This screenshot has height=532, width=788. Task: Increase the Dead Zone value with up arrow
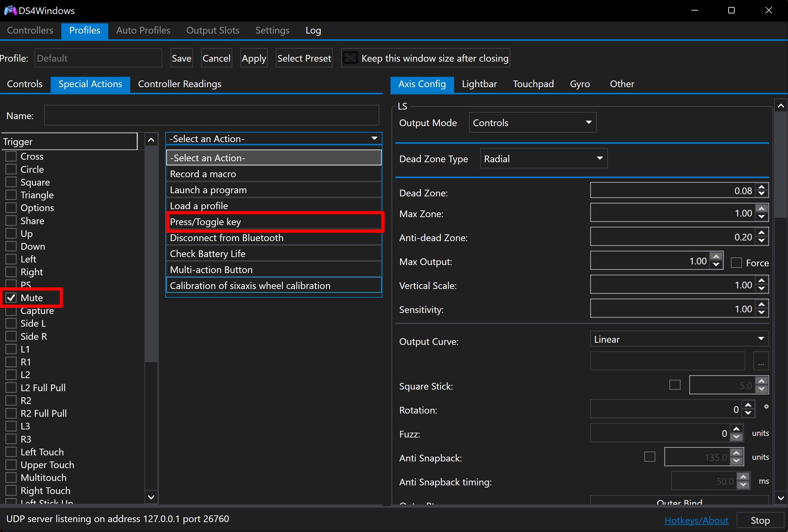pos(761,187)
